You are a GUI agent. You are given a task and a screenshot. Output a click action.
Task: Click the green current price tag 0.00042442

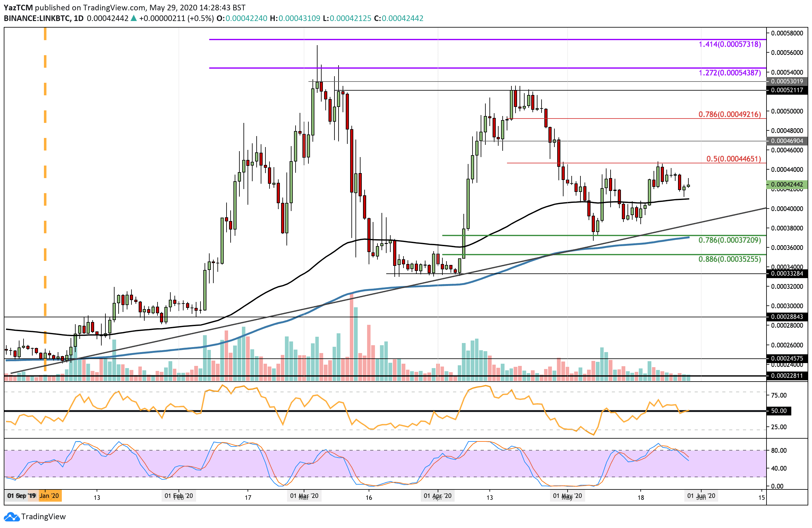pos(787,184)
